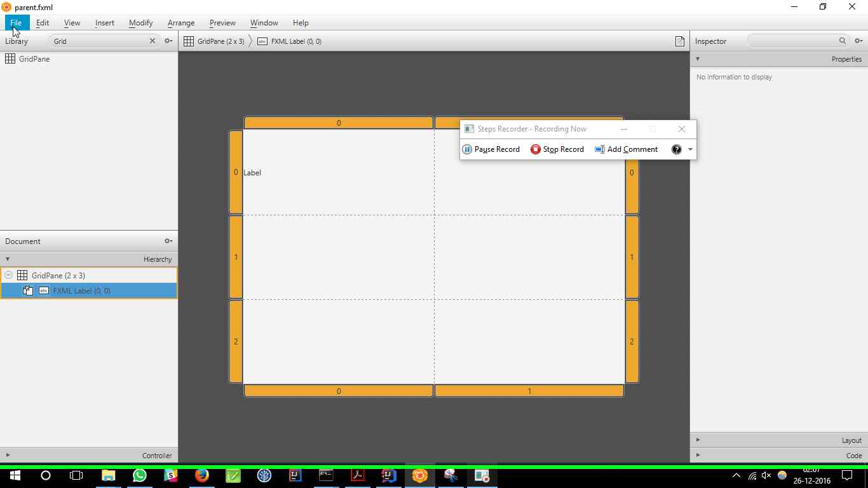The image size is (868, 488).
Task: Open the Action Center notifications icon
Action: [x=847, y=475]
